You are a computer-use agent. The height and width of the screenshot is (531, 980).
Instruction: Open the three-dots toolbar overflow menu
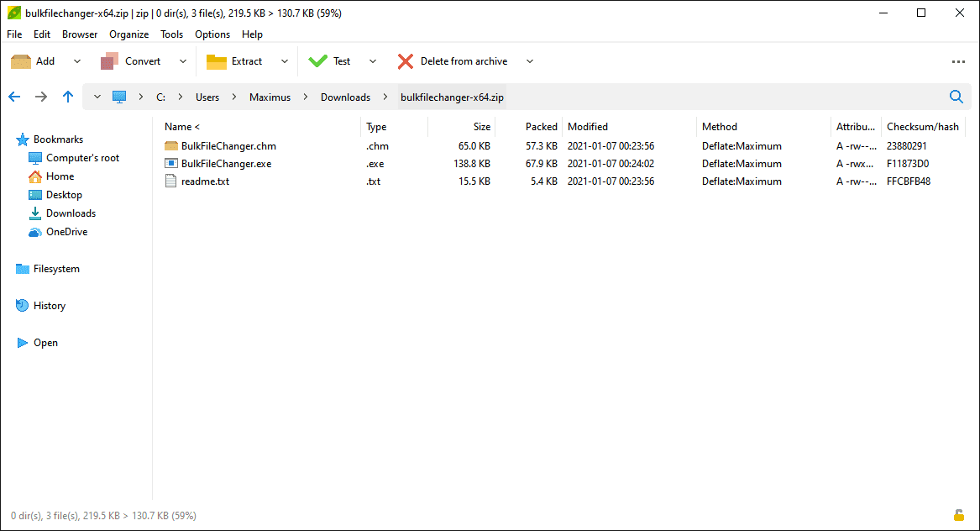coord(958,62)
